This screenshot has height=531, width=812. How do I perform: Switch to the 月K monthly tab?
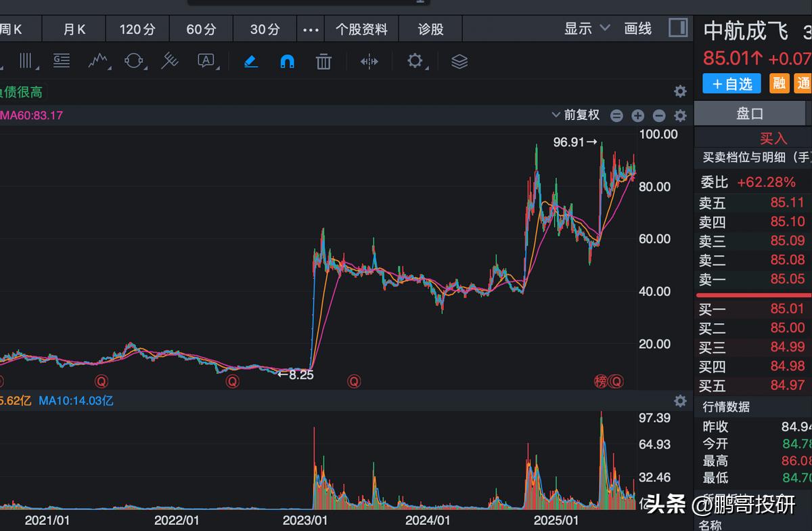pyautogui.click(x=73, y=29)
